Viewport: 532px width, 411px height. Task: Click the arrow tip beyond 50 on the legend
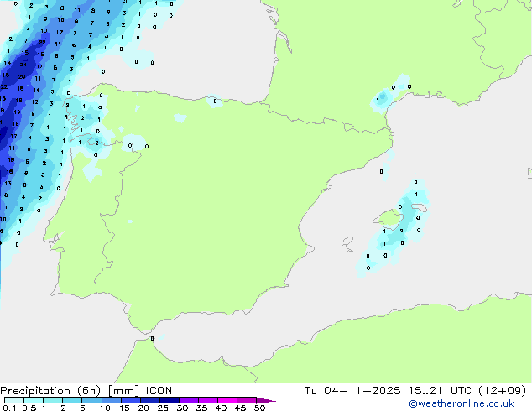click(266, 401)
